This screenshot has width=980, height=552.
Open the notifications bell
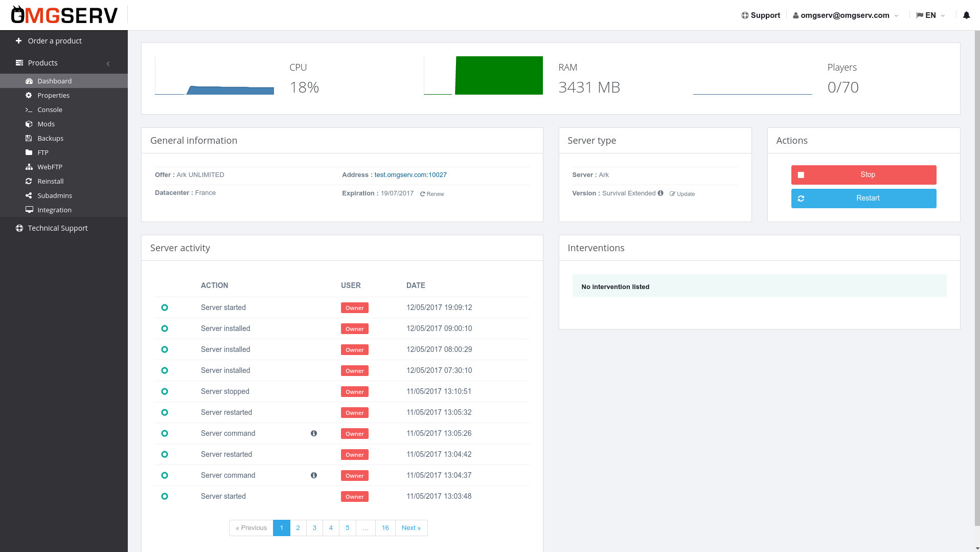966,15
